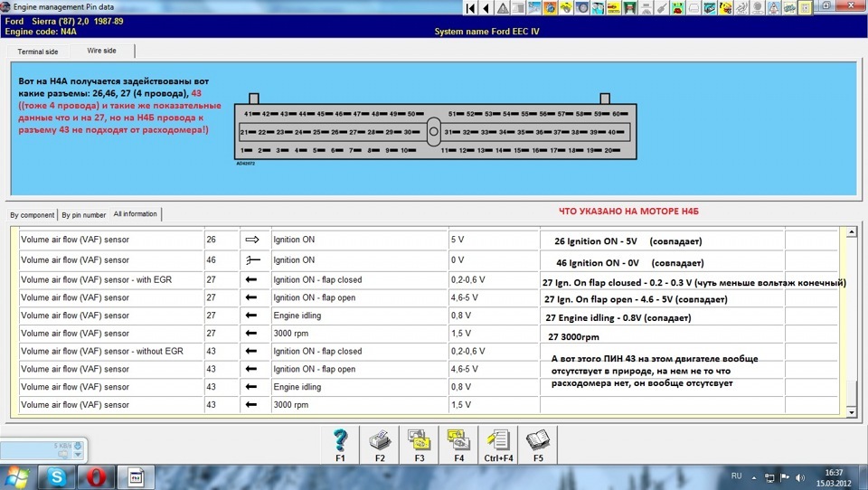Select the All information tab

pyautogui.click(x=135, y=213)
